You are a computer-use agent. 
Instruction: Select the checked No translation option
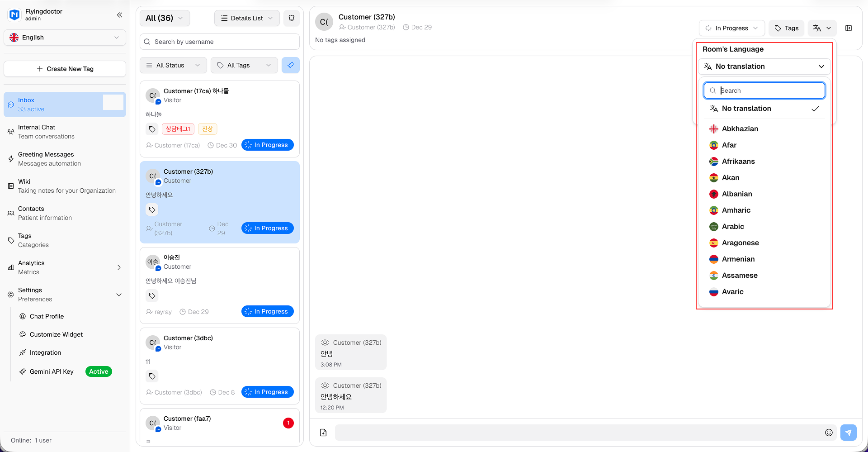click(746, 109)
